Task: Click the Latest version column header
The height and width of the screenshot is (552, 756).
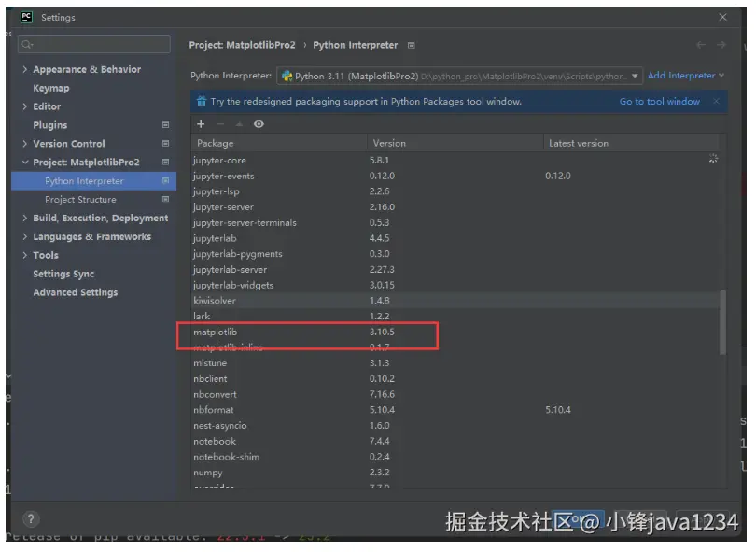Action: tap(631, 143)
